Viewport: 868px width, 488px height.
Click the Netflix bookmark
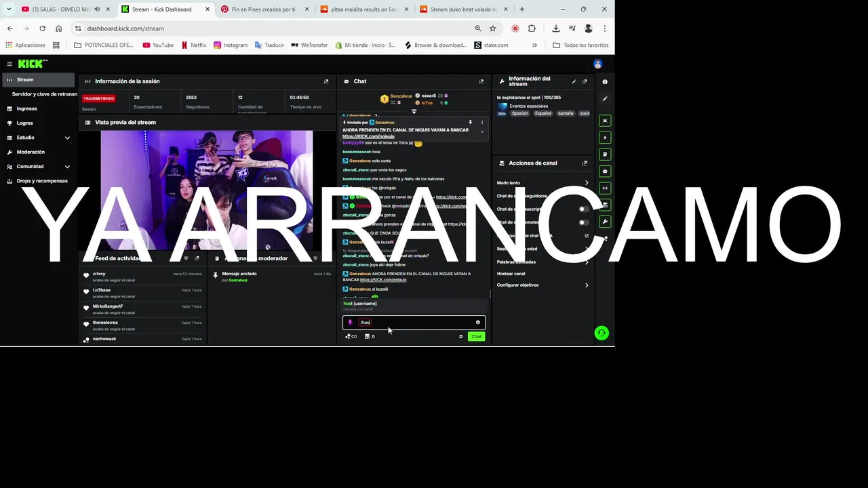coord(193,45)
